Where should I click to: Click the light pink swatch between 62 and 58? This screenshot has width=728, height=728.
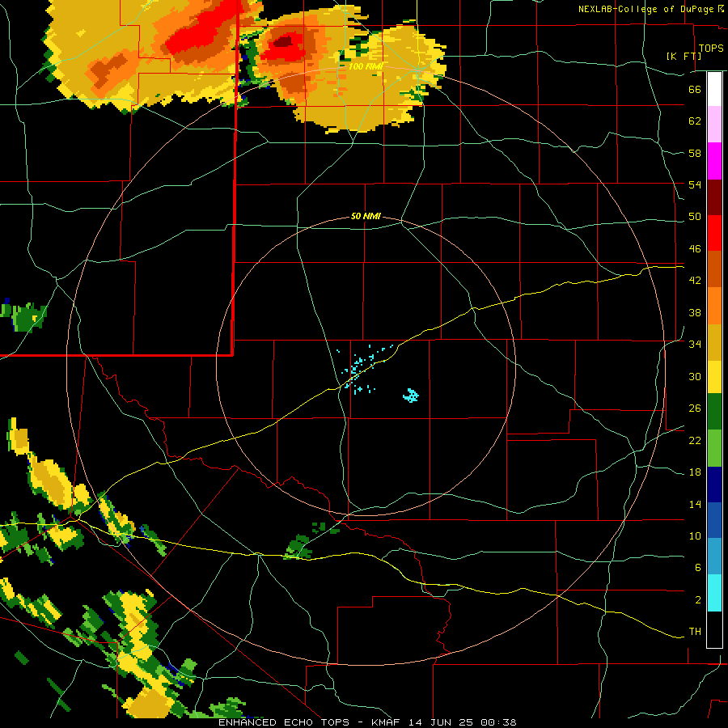click(x=714, y=125)
